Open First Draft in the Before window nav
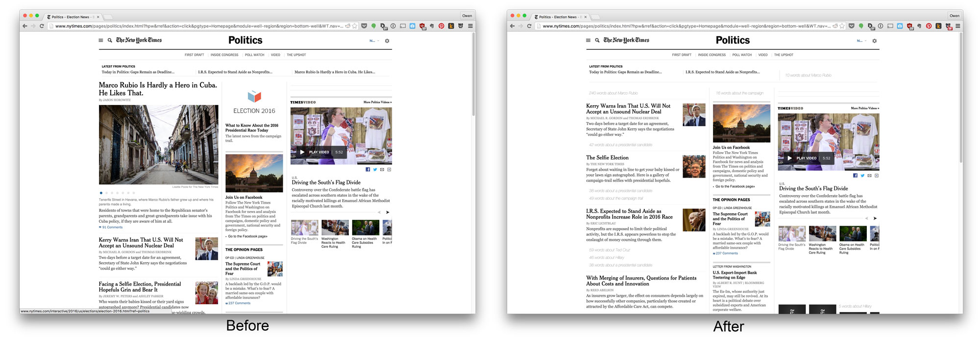The height and width of the screenshot is (338, 980). (195, 55)
